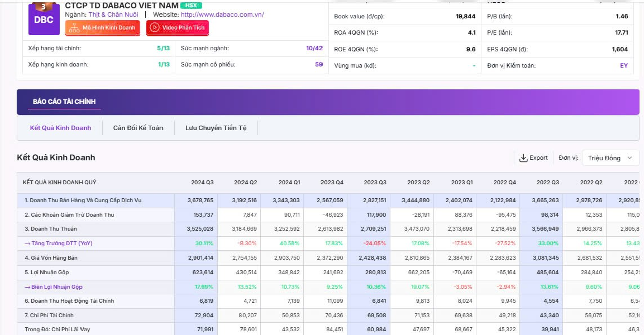Switch to Kết Quả Kinh Doanh tab

[60, 128]
